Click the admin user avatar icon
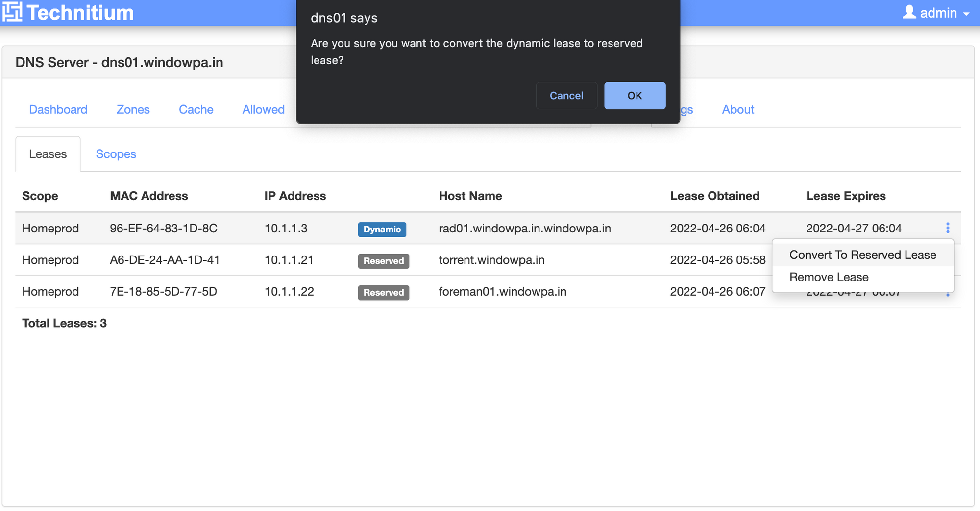 tap(909, 12)
